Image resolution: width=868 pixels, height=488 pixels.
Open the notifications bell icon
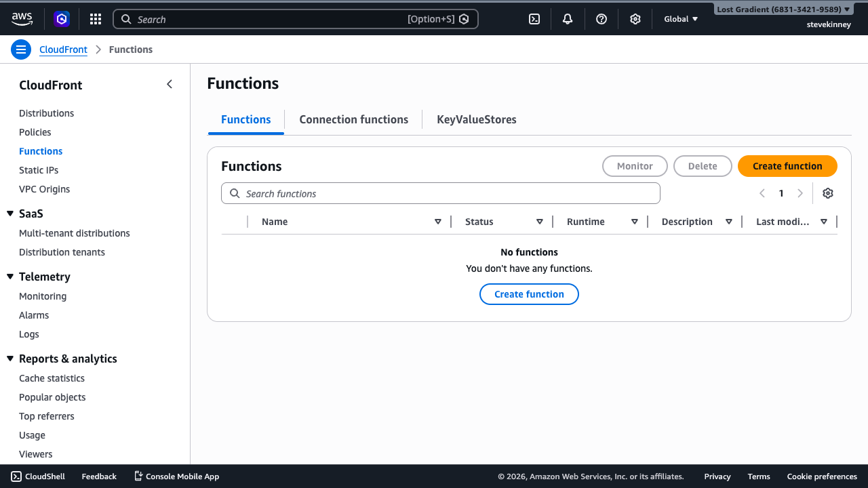568,19
